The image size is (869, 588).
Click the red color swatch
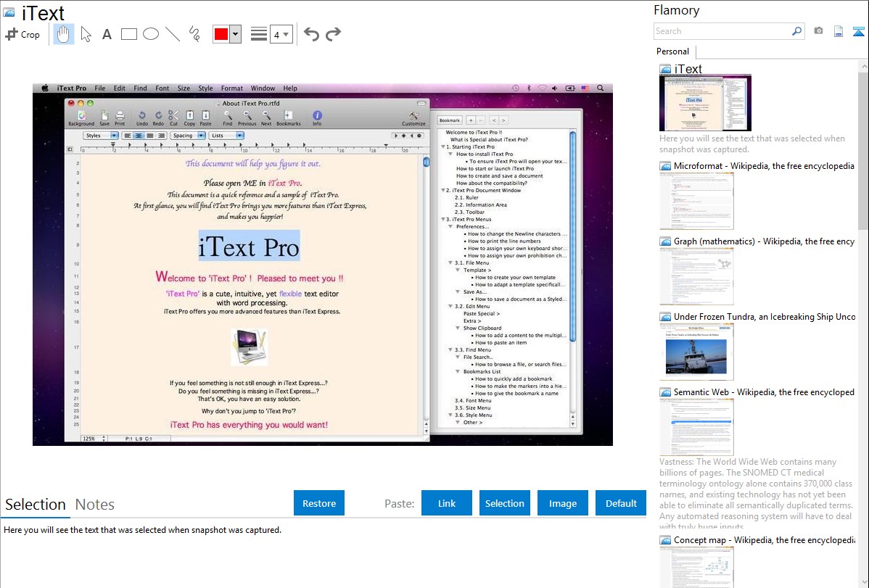point(221,34)
